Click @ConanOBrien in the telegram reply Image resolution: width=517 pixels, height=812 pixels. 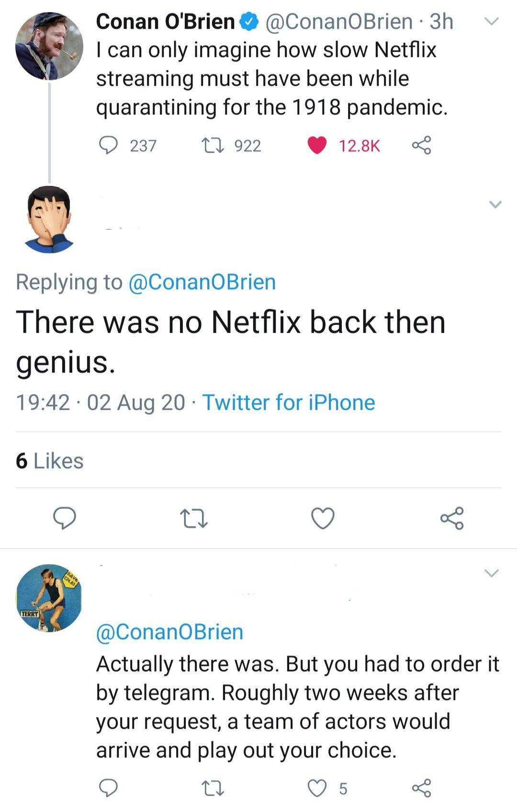pos(170,632)
